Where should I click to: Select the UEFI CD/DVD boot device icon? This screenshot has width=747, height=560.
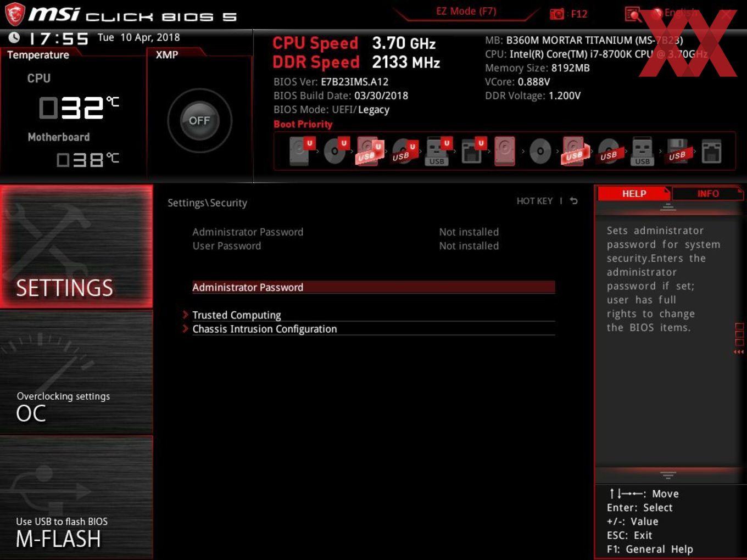pos(335,151)
